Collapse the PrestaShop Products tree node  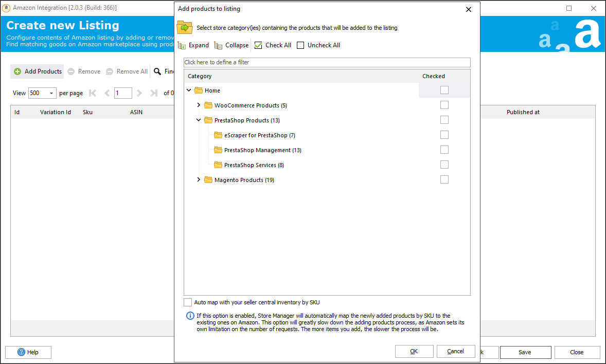199,120
